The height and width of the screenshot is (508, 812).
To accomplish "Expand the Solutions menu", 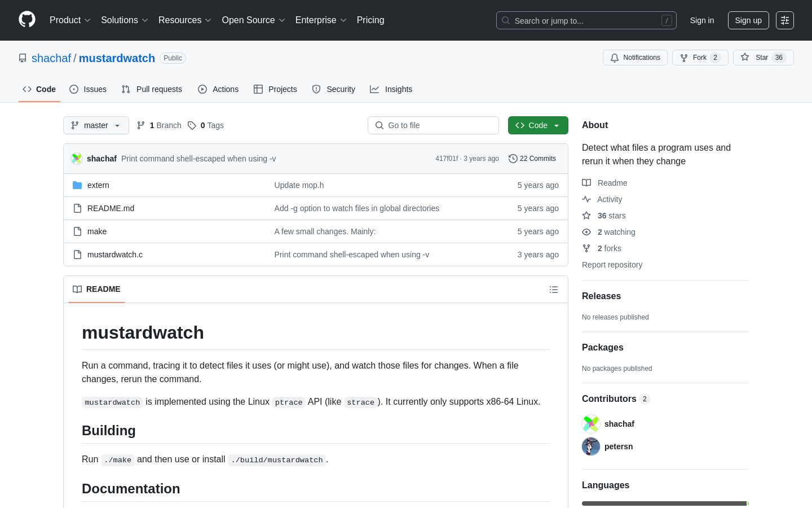I will [125, 20].
